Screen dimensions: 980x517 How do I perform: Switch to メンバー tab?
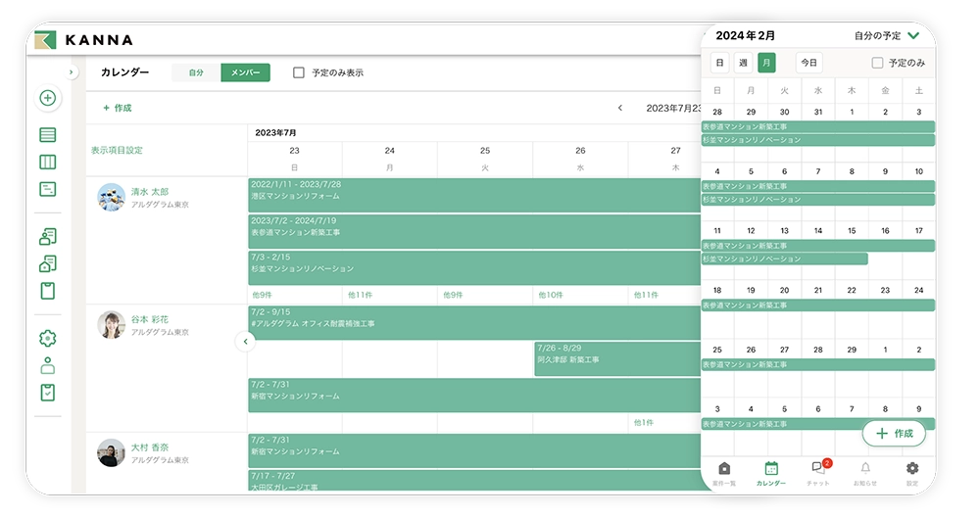pyautogui.click(x=246, y=72)
